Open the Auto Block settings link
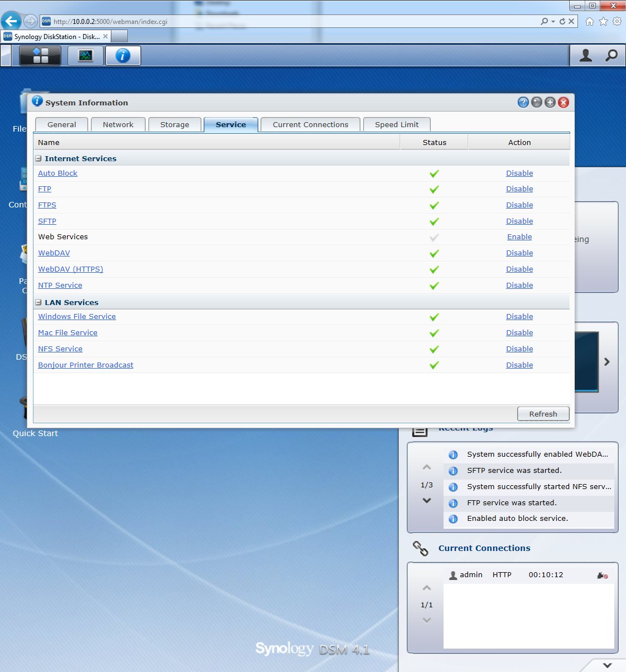Screen dimensions: 626x672 point(57,173)
